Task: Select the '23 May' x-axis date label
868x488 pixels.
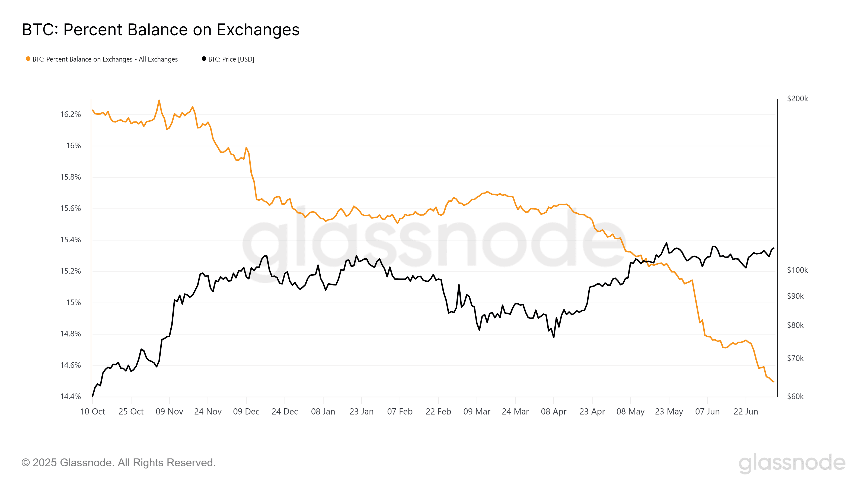Action: [x=669, y=412]
